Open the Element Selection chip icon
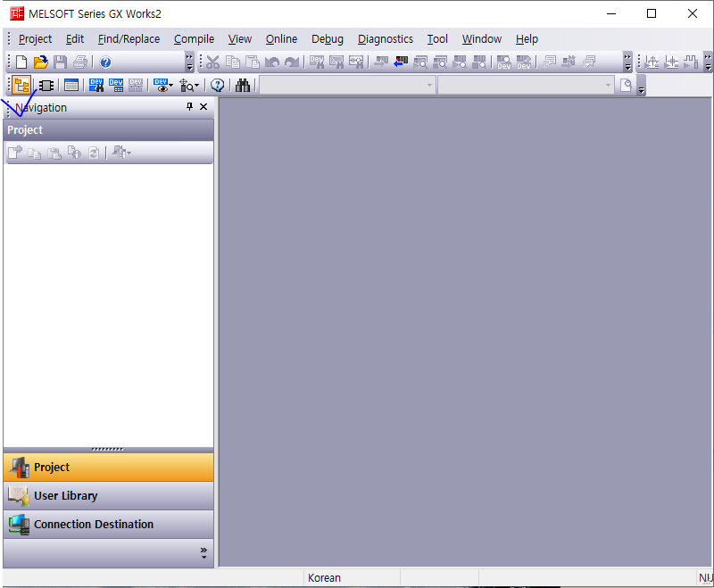The height and width of the screenshot is (588, 714). click(x=46, y=85)
